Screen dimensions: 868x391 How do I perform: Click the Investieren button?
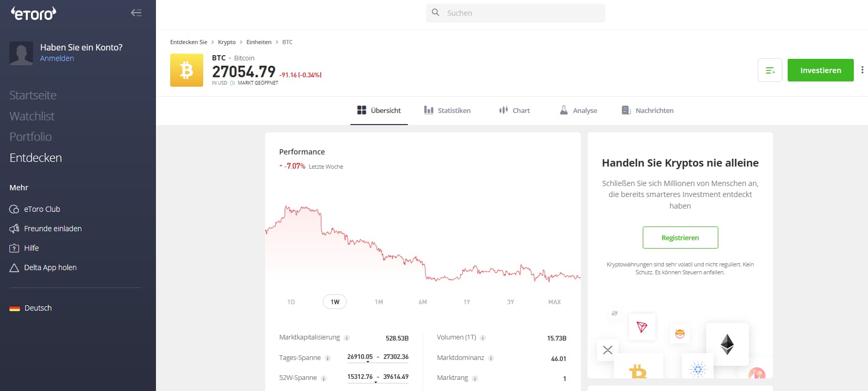coord(821,70)
